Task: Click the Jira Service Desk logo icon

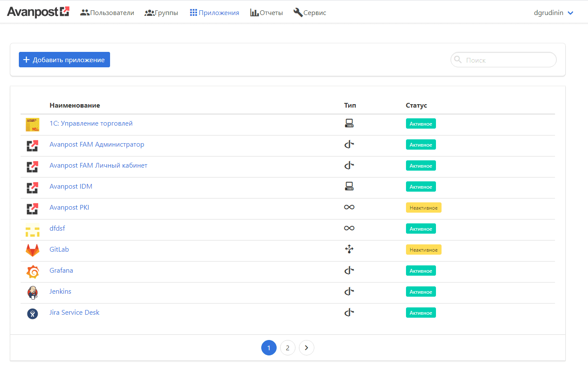Action: click(33, 313)
